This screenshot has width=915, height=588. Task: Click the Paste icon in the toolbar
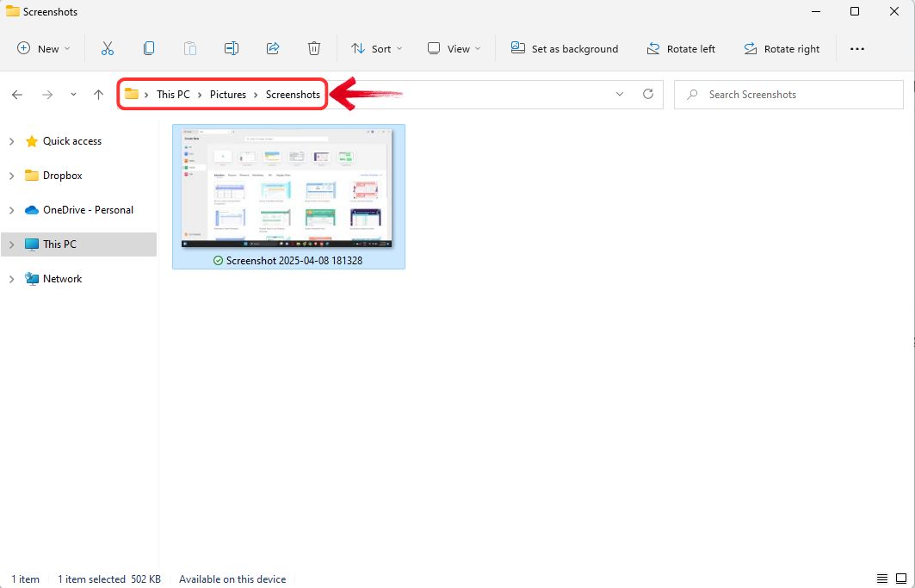[189, 48]
